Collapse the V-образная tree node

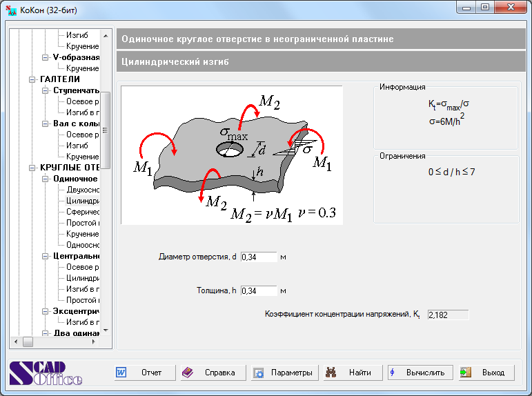pos(46,57)
